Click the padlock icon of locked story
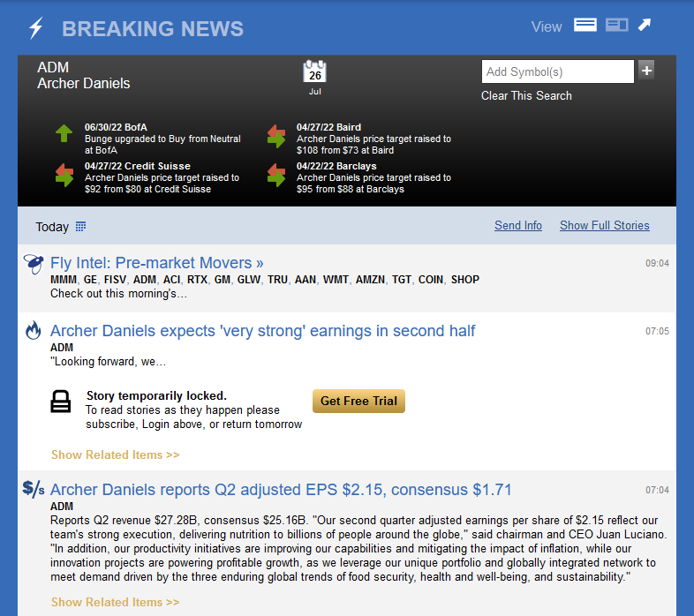Screen dimensions: 694x616 click(61, 402)
